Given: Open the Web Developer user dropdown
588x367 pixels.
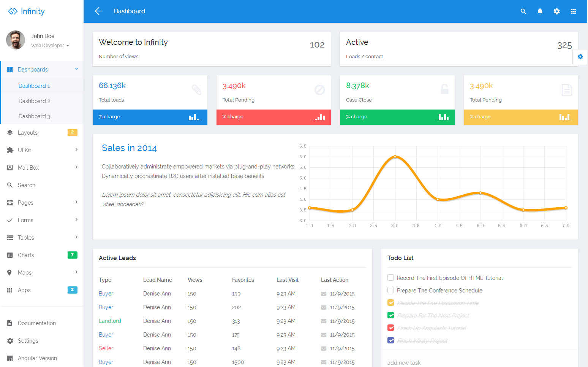Looking at the screenshot, I should pos(50,46).
